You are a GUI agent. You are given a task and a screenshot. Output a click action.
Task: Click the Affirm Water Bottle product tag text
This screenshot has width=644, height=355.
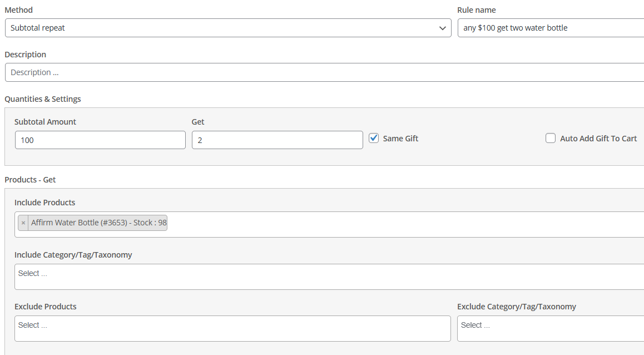[x=98, y=223]
